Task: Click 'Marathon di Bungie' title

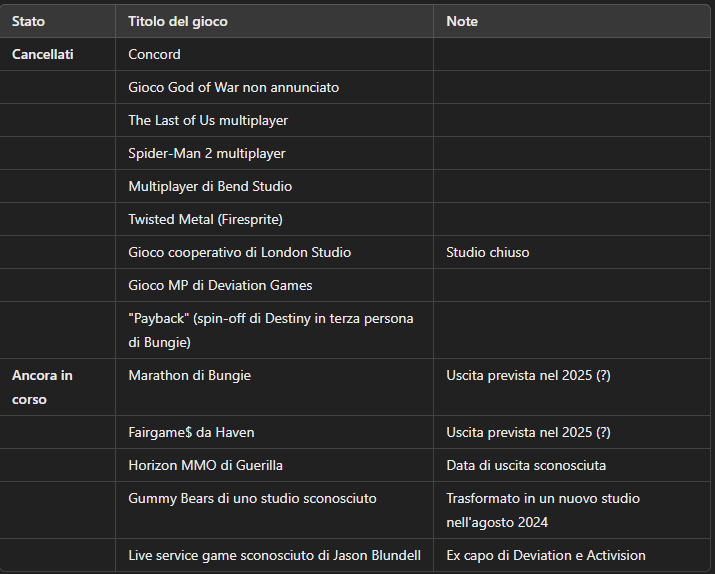Action: pos(189,375)
